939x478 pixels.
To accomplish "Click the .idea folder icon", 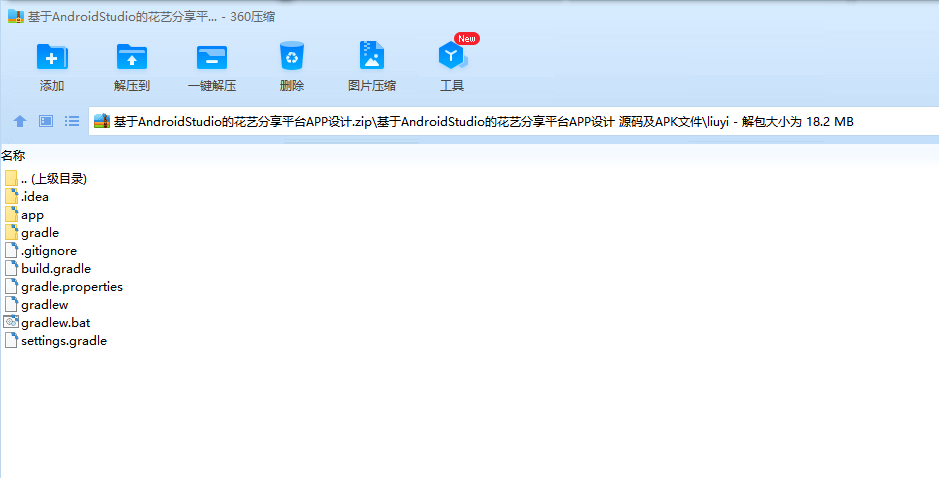I will 11,196.
